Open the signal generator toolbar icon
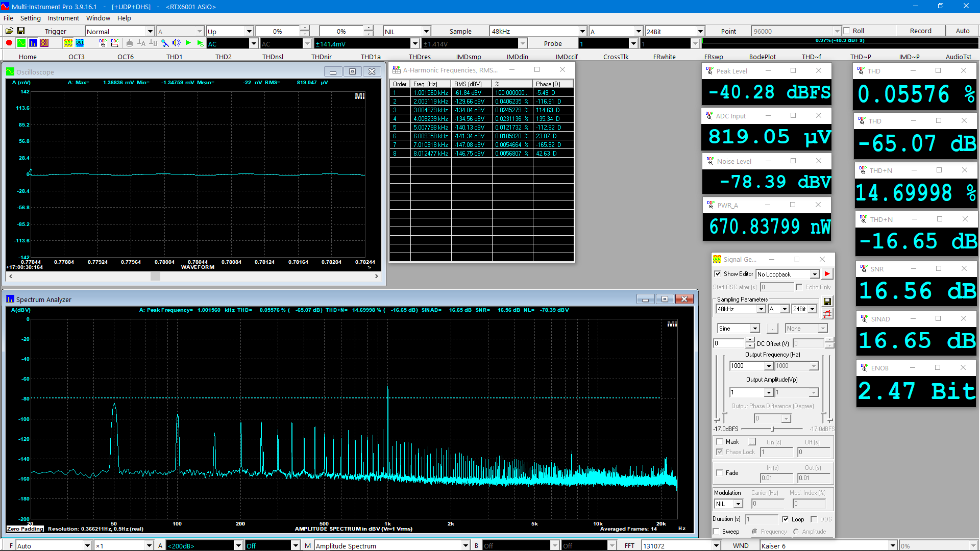Screen dimensions: 980x551 pyautogui.click(x=68, y=43)
